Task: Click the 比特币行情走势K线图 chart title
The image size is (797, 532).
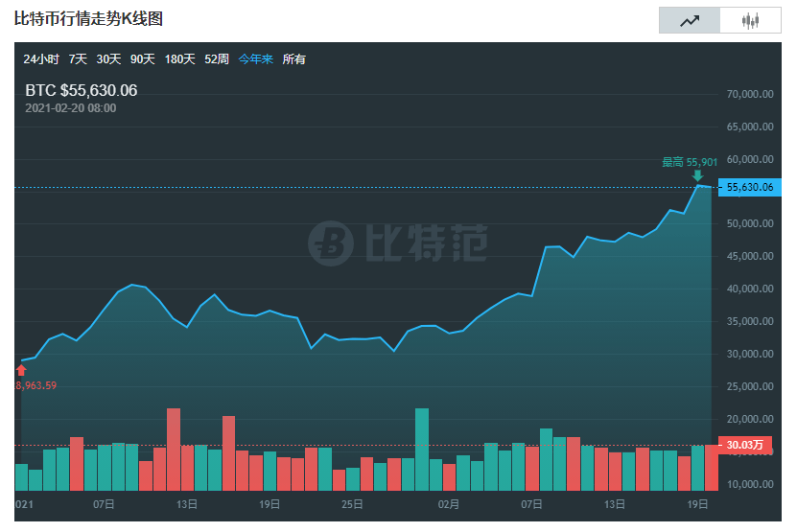Action: point(88,19)
